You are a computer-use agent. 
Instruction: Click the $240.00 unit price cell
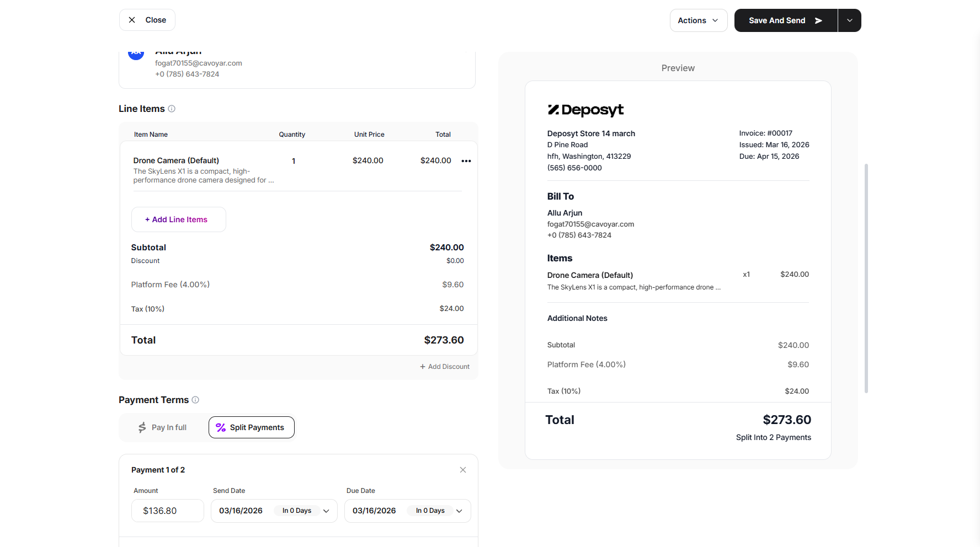point(368,160)
